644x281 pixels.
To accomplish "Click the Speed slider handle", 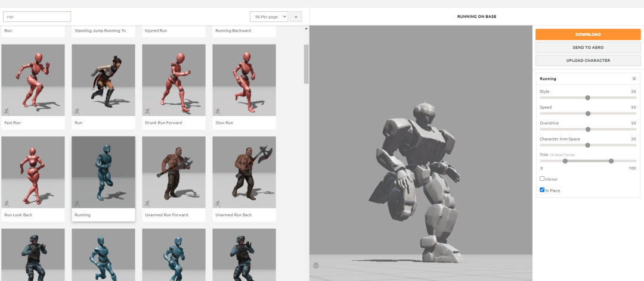I will click(x=588, y=113).
